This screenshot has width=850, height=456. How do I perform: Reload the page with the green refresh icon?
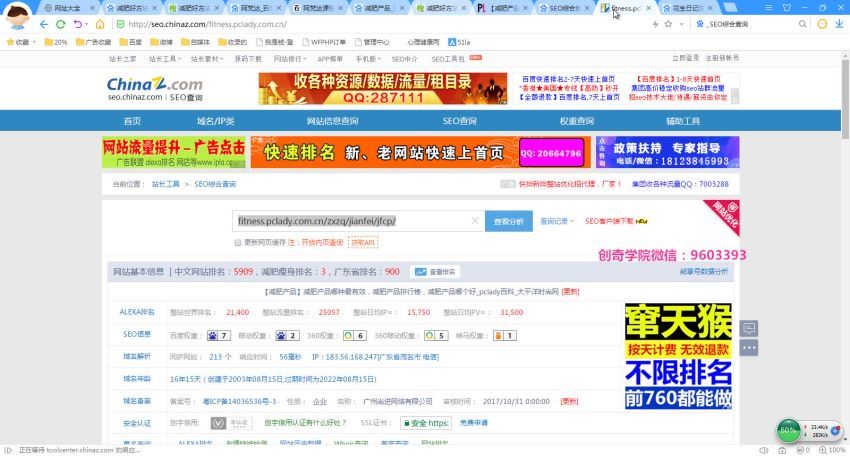pos(61,24)
